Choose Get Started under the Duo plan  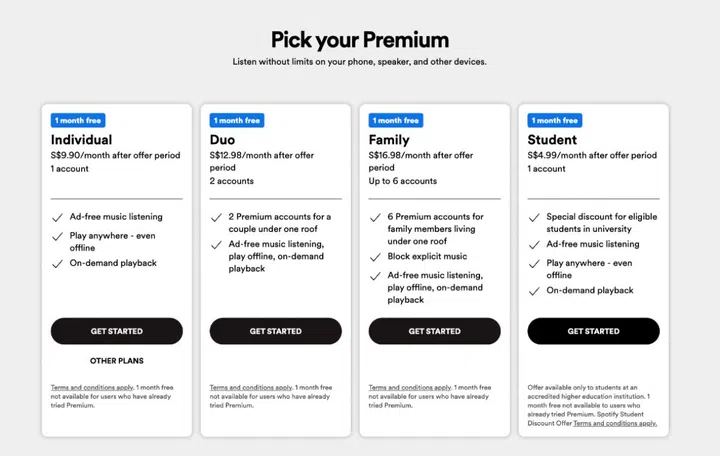click(x=275, y=331)
